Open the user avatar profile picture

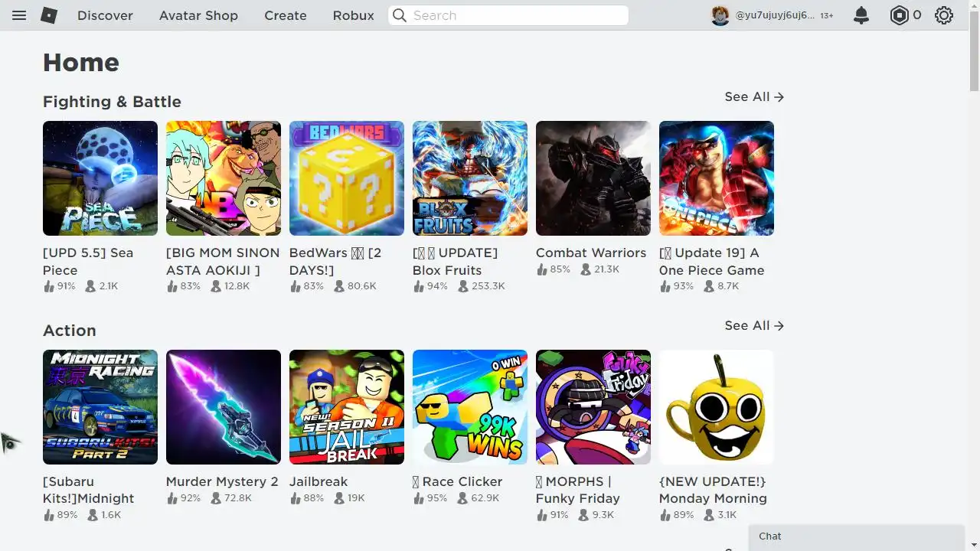(x=720, y=15)
